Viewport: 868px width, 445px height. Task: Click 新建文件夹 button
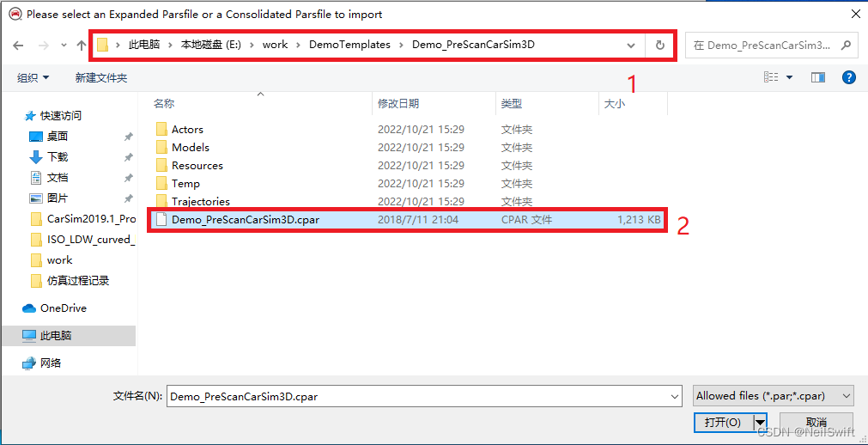point(101,78)
